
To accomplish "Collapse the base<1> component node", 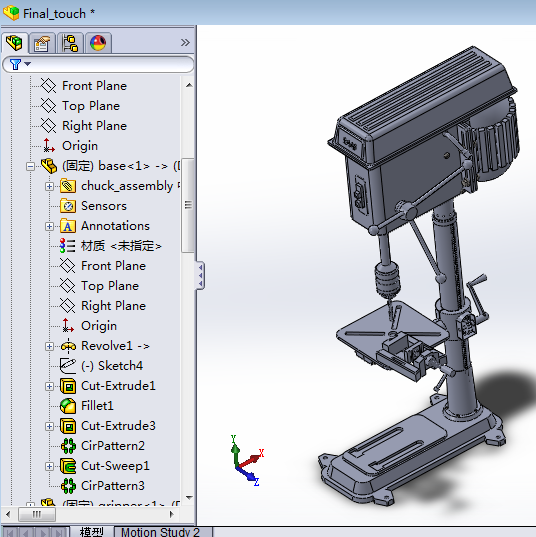I will (30, 166).
